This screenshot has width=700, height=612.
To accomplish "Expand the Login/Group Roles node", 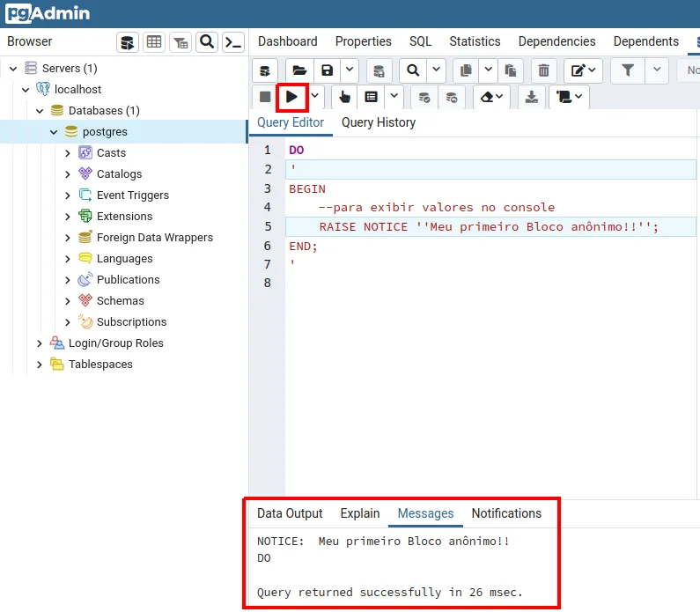I will [x=40, y=343].
